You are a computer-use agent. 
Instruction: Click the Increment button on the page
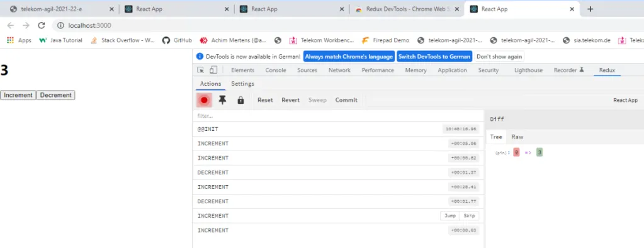(x=18, y=95)
